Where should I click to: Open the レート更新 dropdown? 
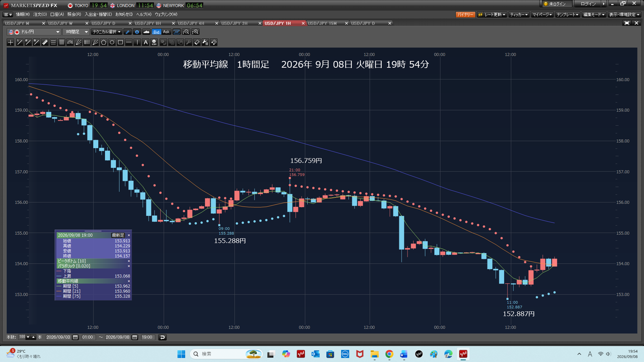tap(492, 15)
